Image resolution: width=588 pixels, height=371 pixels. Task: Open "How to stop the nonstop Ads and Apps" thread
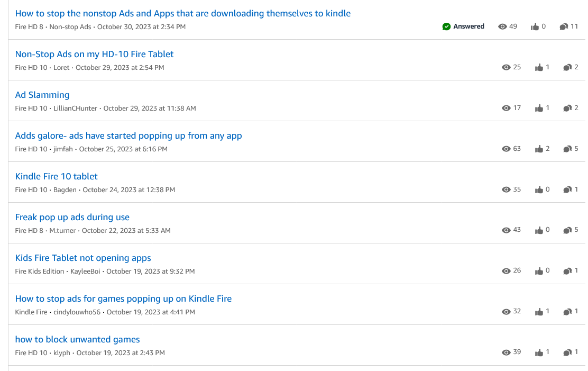pos(182,13)
